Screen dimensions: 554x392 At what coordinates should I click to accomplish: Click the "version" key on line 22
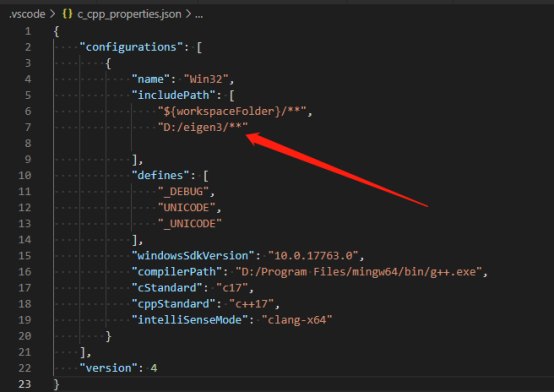pyautogui.click(x=108, y=368)
